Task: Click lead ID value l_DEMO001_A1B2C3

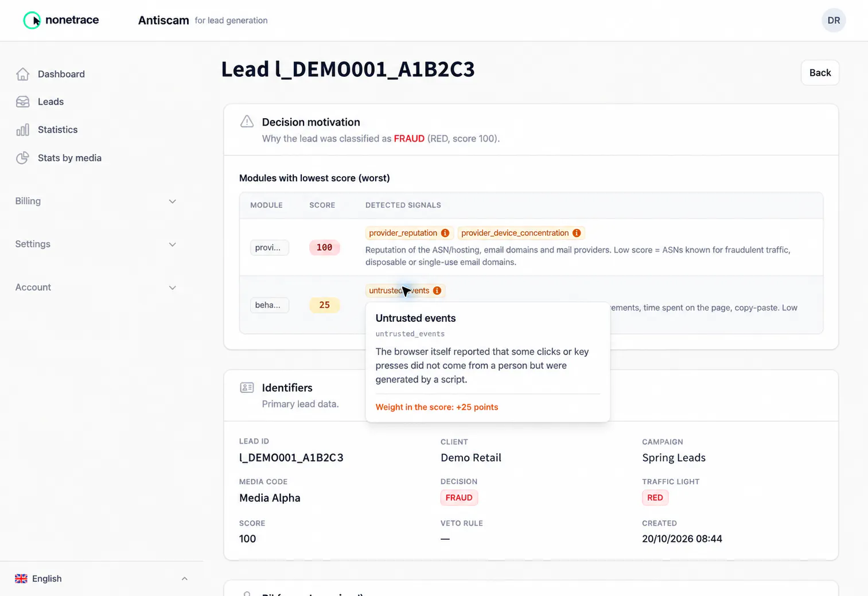Action: [291, 458]
